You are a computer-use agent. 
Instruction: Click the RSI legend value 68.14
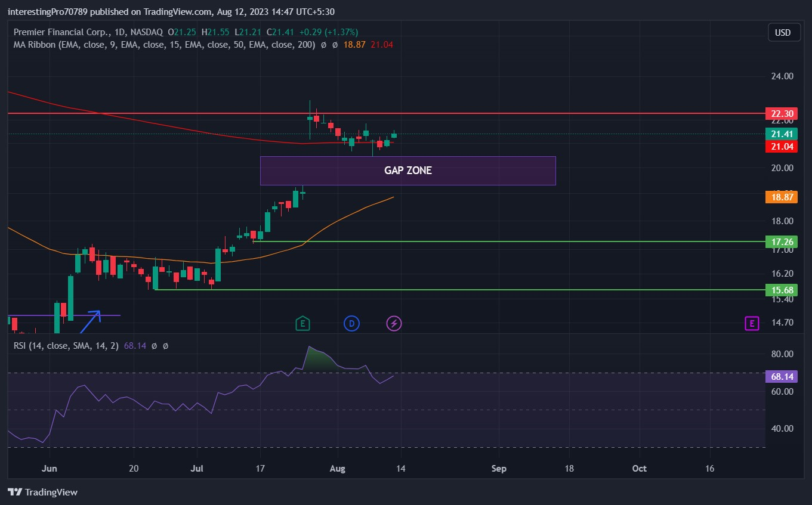click(135, 345)
